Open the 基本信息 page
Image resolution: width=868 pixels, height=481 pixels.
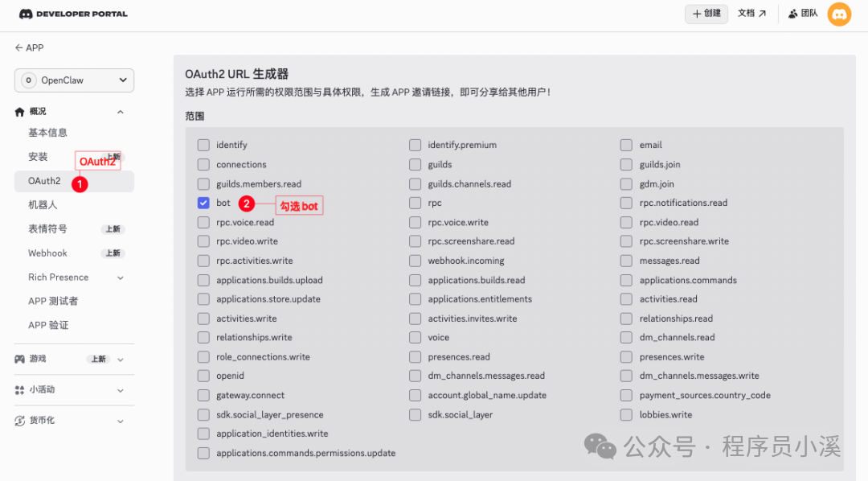pos(47,133)
